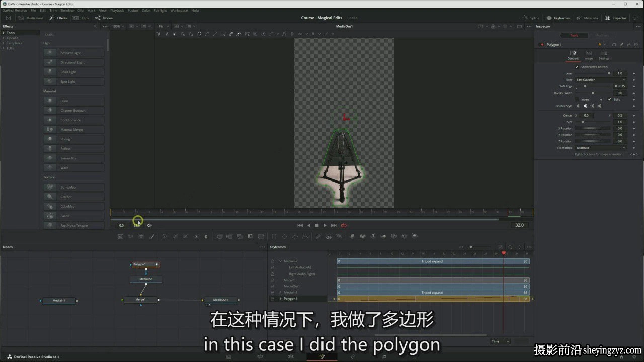Open the Fairlight menu
This screenshot has height=362, width=644.
pyautogui.click(x=160, y=10)
